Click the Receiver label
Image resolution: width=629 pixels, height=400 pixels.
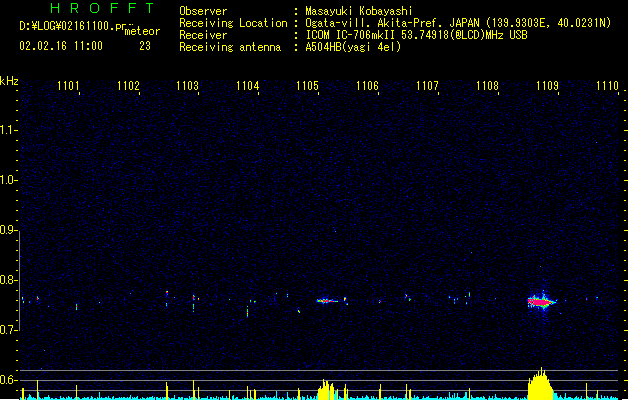tap(203, 35)
